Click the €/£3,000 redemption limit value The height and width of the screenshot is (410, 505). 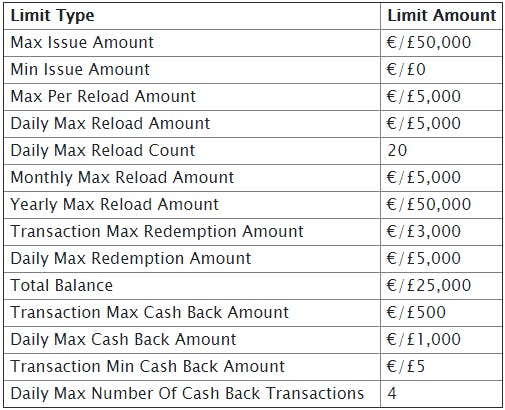point(424,231)
